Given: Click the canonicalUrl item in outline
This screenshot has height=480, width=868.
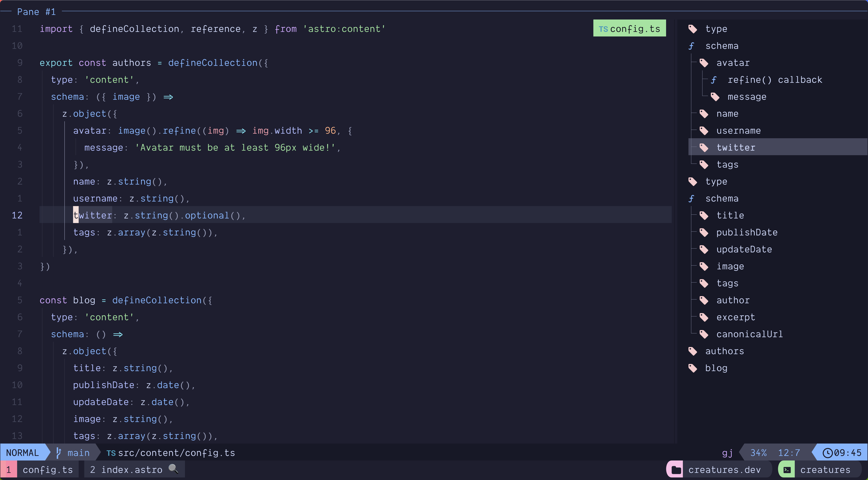Looking at the screenshot, I should (749, 334).
